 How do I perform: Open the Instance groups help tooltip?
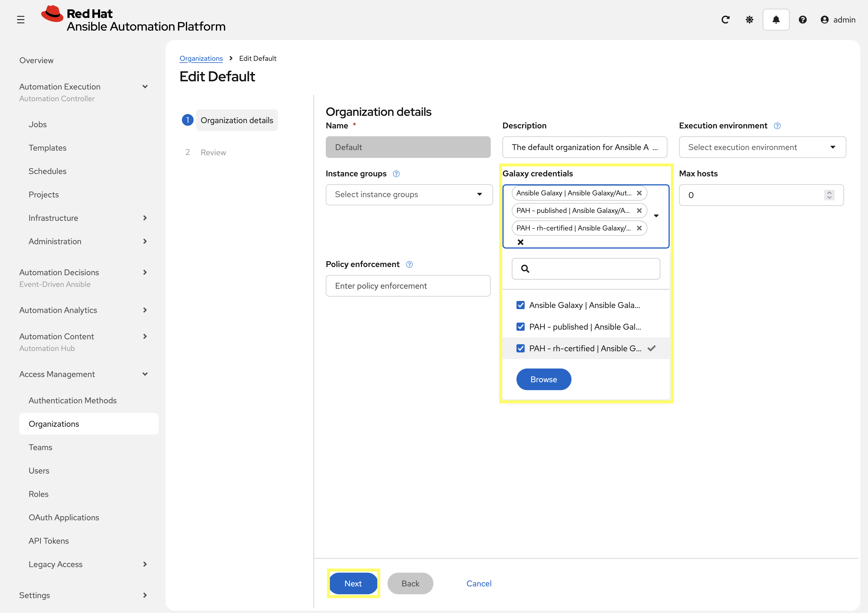[x=396, y=174]
